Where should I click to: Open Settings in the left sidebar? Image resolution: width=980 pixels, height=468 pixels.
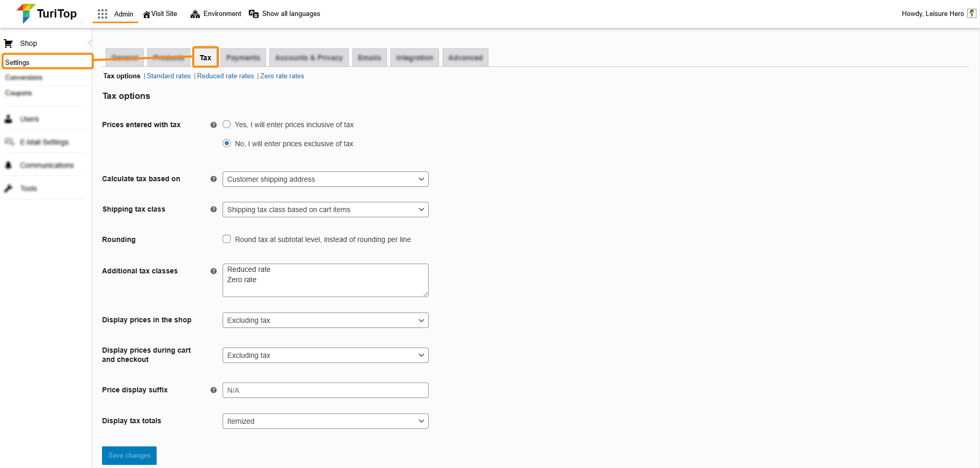pyautogui.click(x=18, y=62)
